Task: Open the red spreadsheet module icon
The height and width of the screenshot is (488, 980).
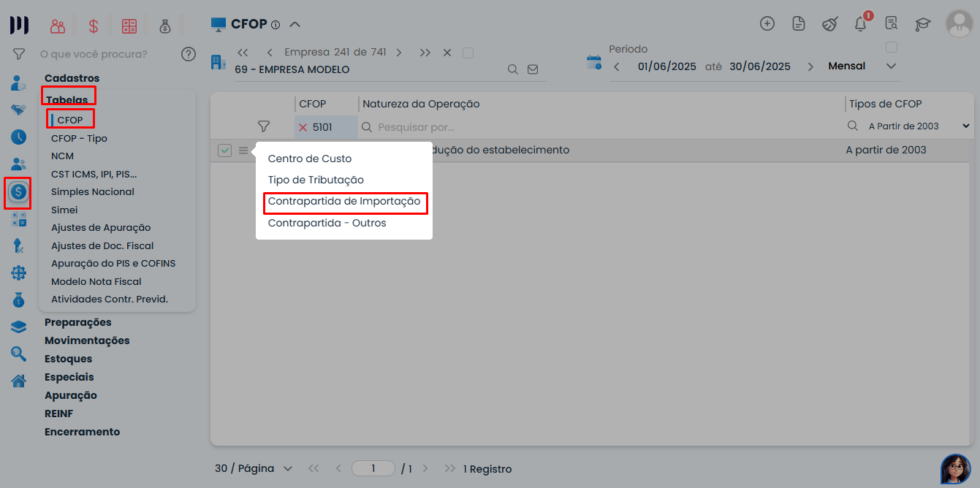Action: (x=129, y=26)
